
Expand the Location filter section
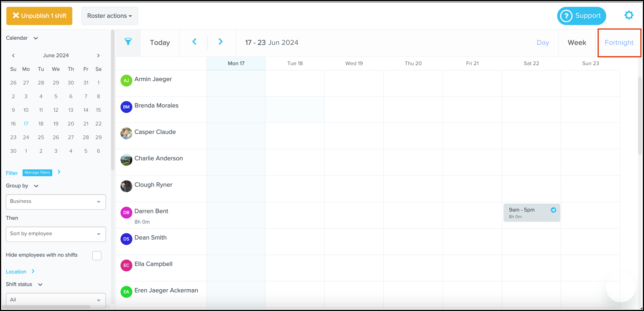tap(33, 271)
